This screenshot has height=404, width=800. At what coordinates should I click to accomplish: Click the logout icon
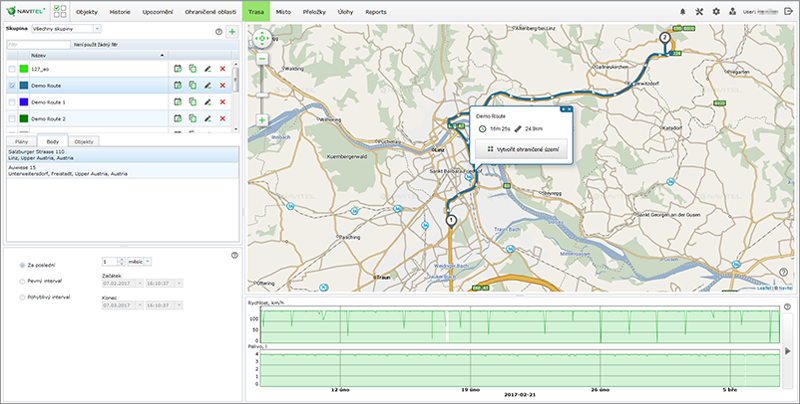[789, 11]
